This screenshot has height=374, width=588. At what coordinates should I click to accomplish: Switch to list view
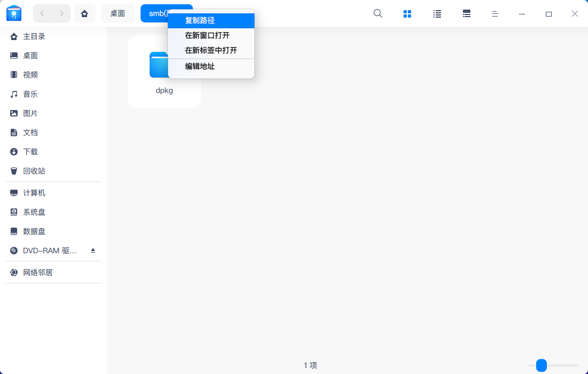(x=437, y=14)
